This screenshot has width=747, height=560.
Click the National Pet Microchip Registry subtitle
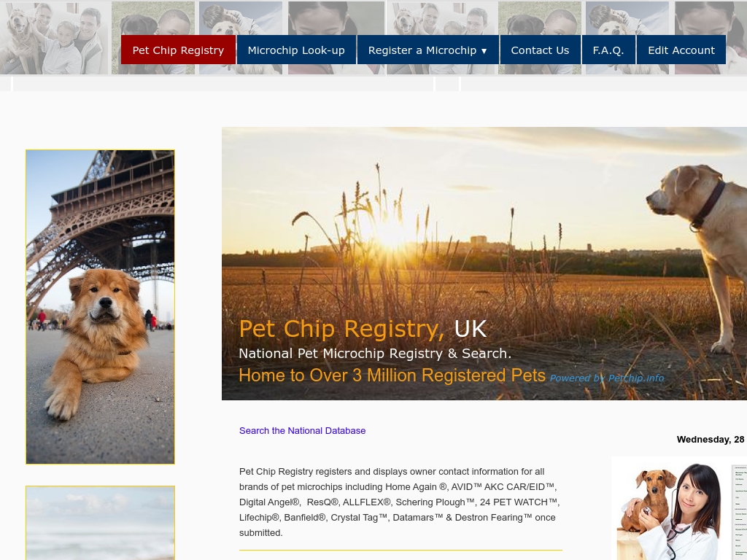[x=375, y=354]
